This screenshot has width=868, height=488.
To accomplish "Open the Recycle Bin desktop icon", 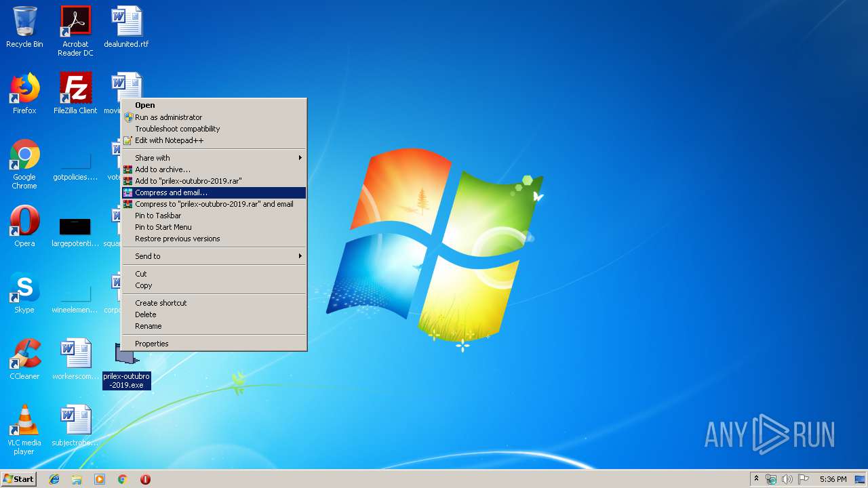I will coord(24,27).
